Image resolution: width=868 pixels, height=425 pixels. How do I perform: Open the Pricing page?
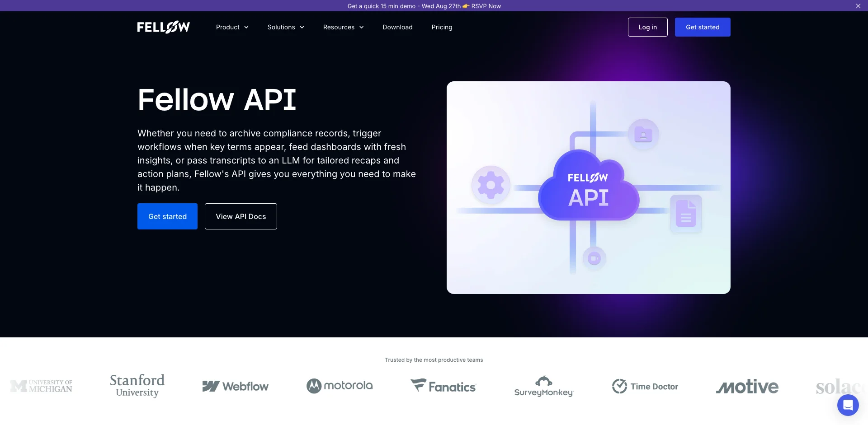(x=442, y=27)
